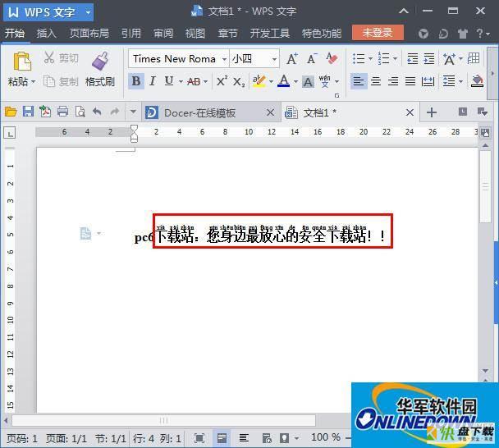Clear formatting with the eraser icon

(x=332, y=58)
